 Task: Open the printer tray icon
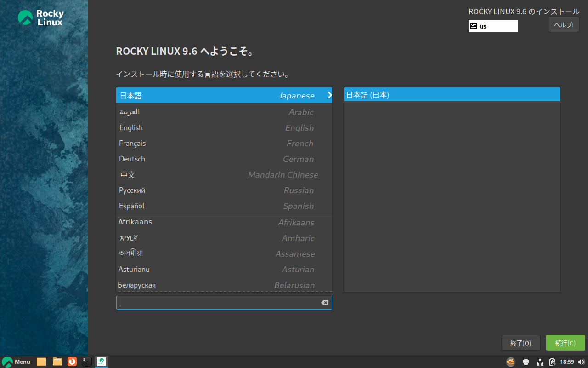pos(526,362)
